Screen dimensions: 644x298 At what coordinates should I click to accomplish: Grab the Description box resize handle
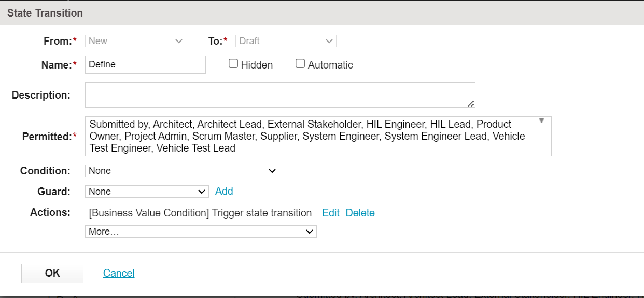(x=471, y=104)
